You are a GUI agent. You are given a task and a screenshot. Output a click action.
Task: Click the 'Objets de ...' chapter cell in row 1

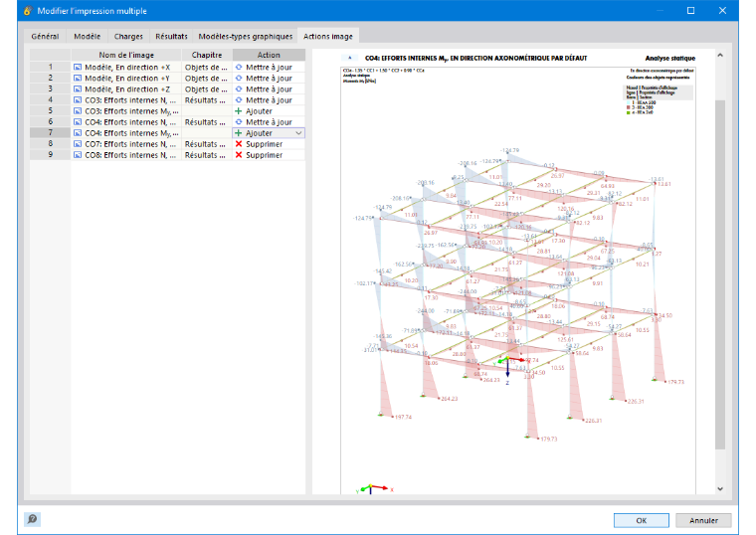tap(207, 67)
